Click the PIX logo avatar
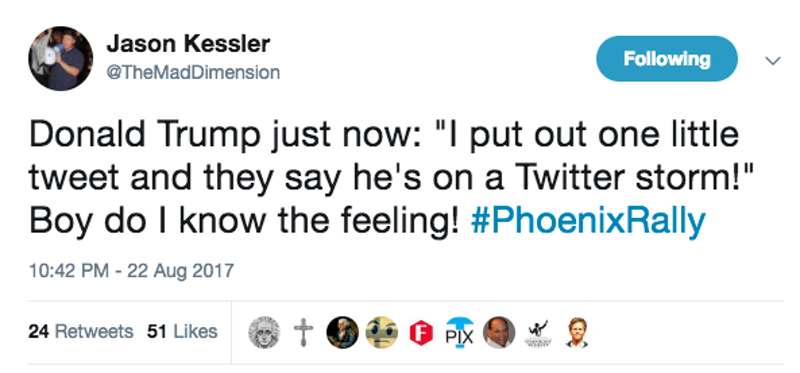This screenshot has width=800, height=373. pyautogui.click(x=460, y=332)
